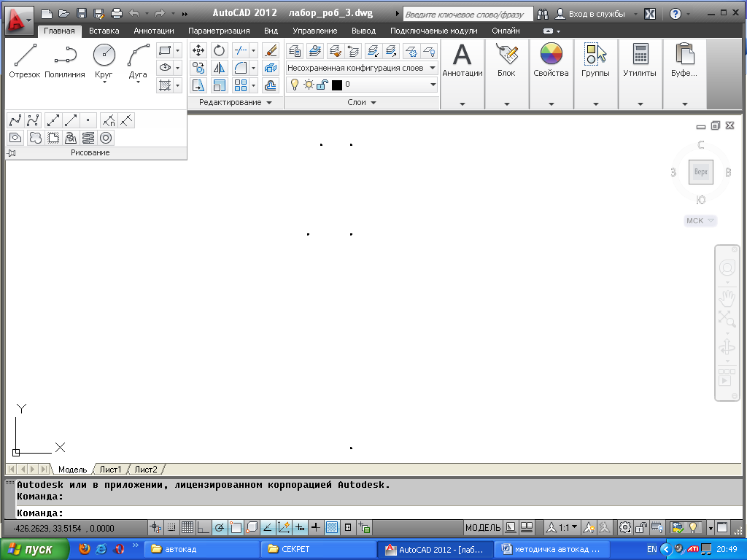
Task: Open the Группы panel button
Action: [595, 74]
